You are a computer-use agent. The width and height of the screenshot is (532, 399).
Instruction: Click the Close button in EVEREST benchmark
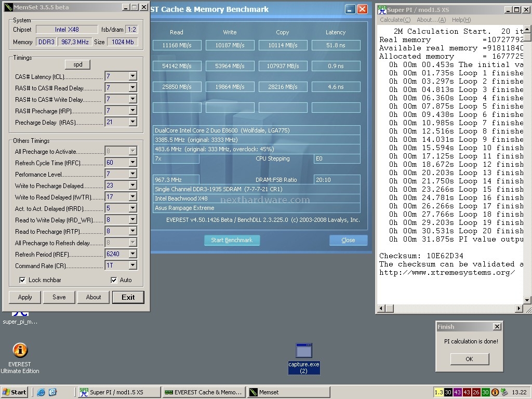pos(348,240)
